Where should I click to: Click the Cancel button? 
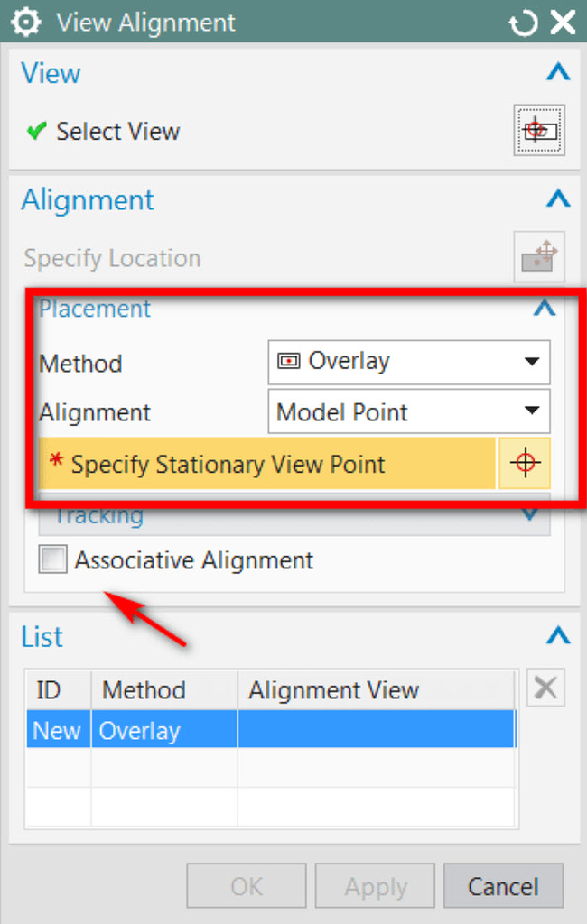504,885
